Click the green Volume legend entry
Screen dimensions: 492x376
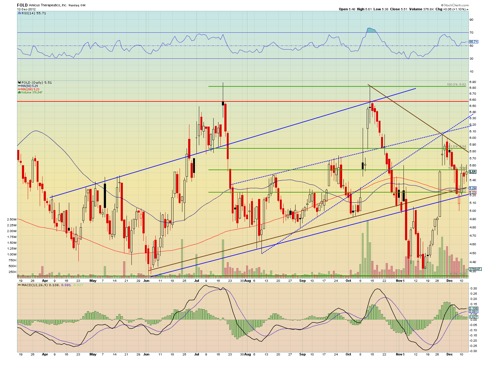(30, 92)
